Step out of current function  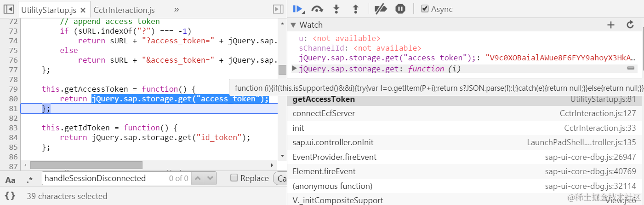click(x=355, y=9)
